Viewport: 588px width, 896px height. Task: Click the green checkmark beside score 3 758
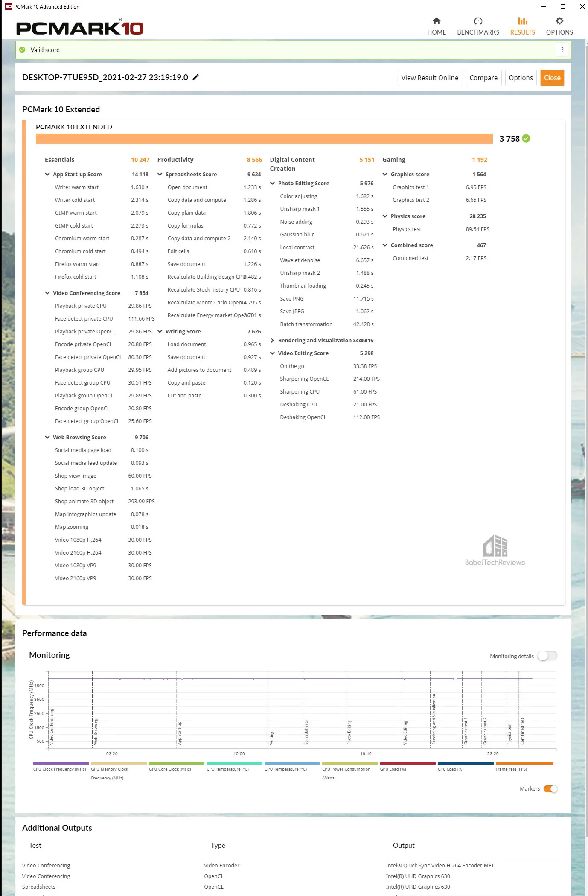tap(526, 138)
